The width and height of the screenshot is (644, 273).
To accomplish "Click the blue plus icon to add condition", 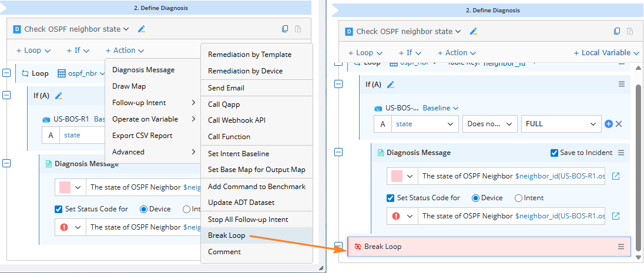I will [x=609, y=124].
